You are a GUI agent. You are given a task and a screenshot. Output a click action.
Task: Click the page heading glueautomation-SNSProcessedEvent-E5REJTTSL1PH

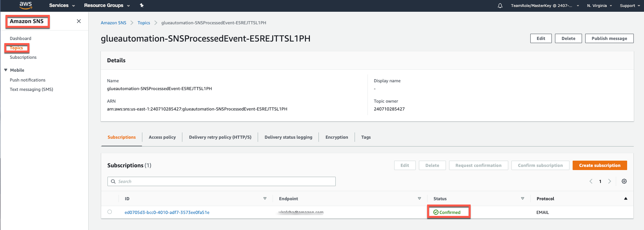[206, 38]
